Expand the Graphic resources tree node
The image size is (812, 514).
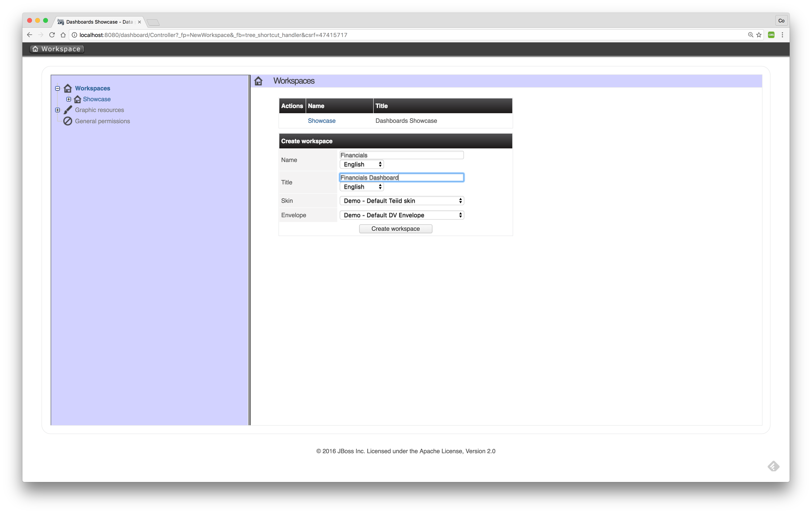click(x=57, y=110)
